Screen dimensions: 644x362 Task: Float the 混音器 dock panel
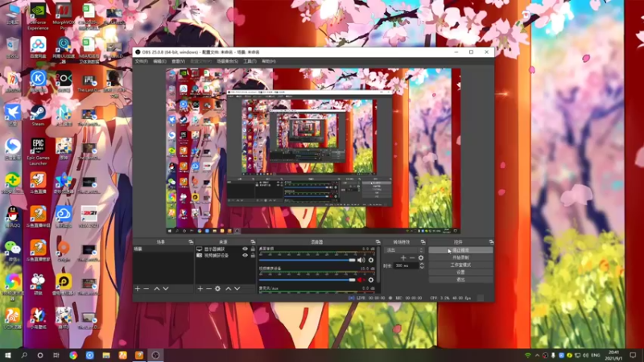pyautogui.click(x=378, y=242)
